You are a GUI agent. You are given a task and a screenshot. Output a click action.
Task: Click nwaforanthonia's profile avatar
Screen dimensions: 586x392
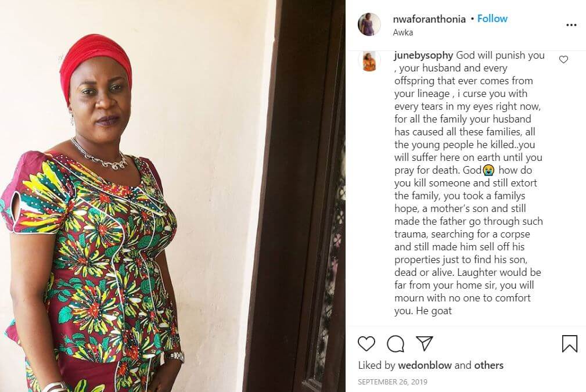click(x=369, y=24)
